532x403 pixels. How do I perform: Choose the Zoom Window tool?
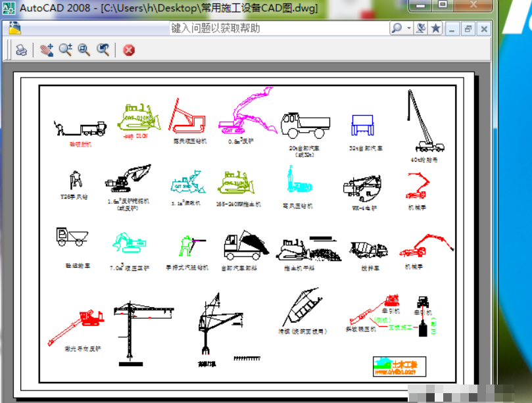pos(84,50)
